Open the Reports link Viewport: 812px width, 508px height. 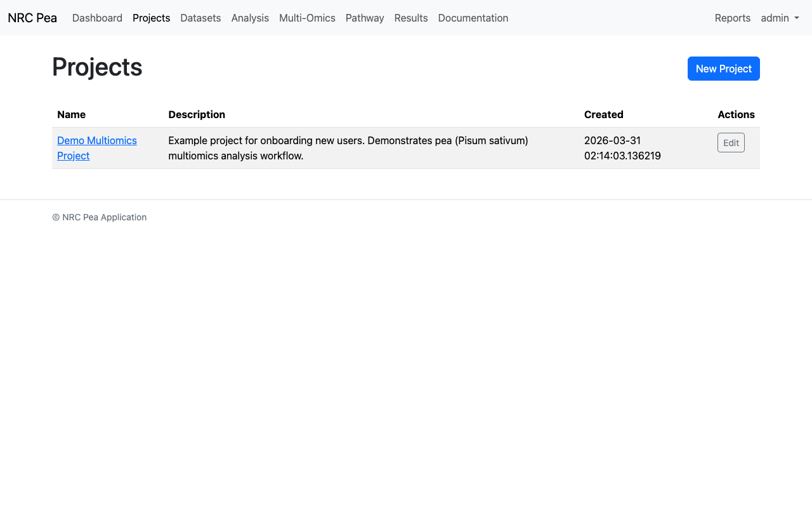(x=733, y=18)
